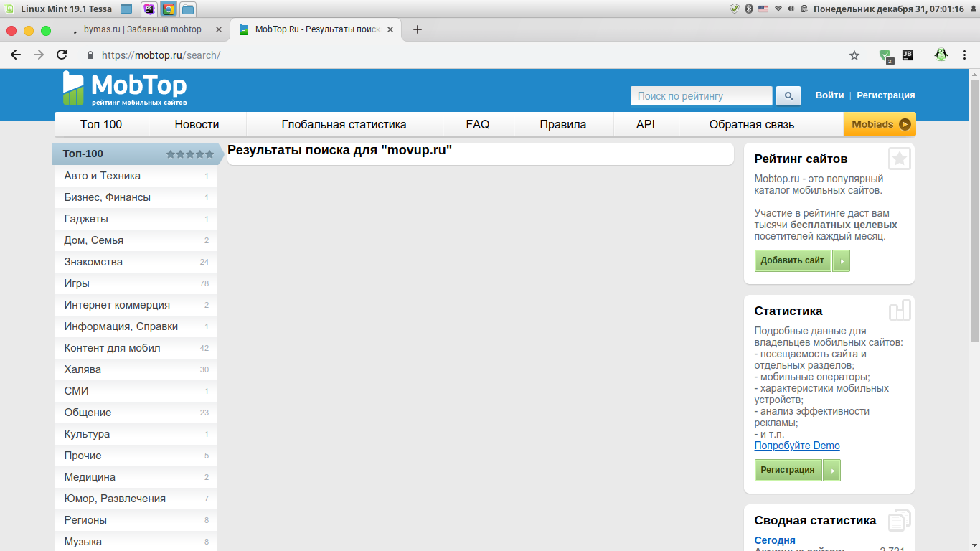Switch to the bymas.ru browser tab
The image size is (980, 551).
142,29
